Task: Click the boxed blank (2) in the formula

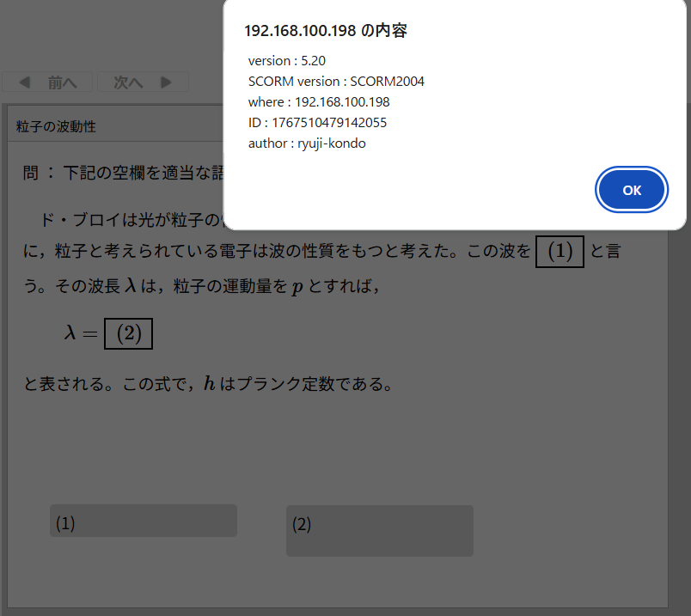Action: (x=128, y=333)
